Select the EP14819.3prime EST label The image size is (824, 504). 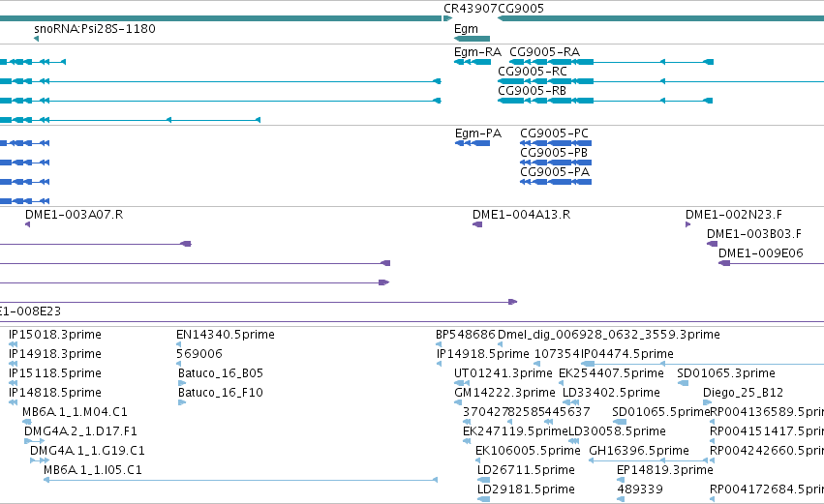pos(665,470)
